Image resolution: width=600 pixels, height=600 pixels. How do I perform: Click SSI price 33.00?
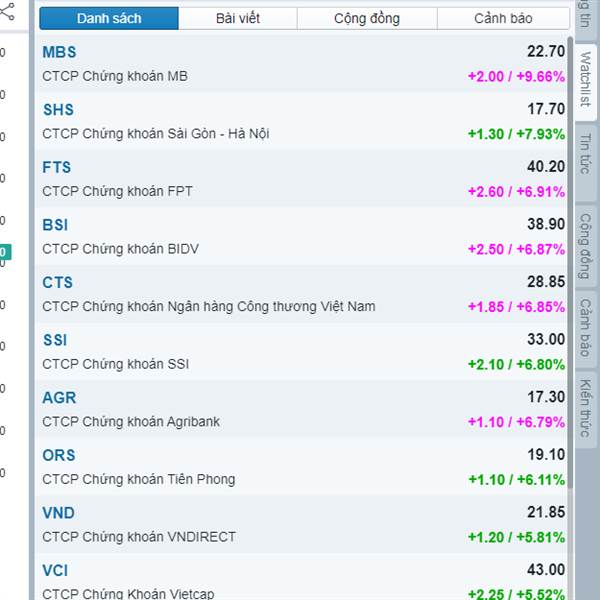546,339
